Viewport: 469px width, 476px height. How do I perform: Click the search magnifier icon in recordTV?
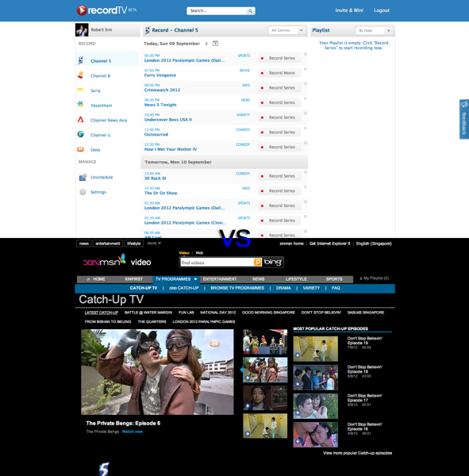250,11
